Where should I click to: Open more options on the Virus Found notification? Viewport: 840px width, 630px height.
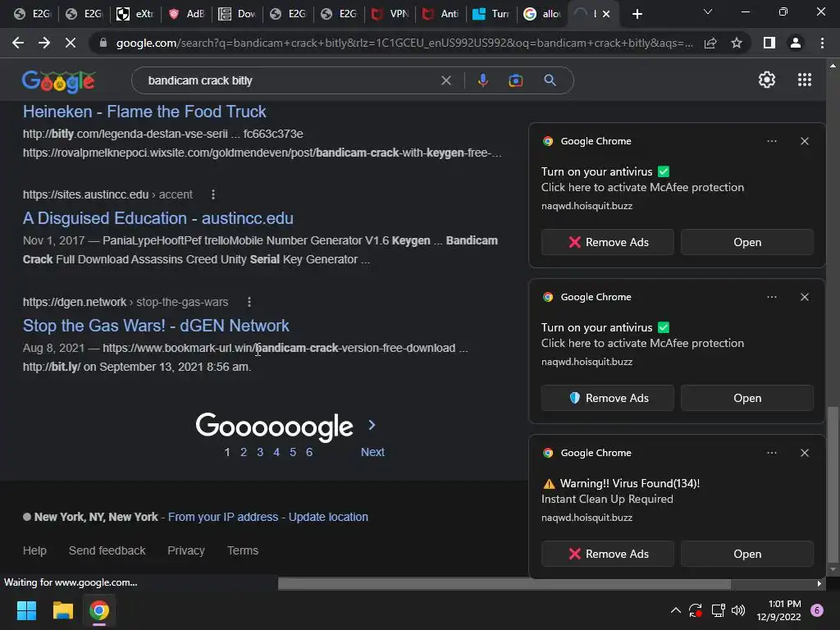[x=772, y=453]
